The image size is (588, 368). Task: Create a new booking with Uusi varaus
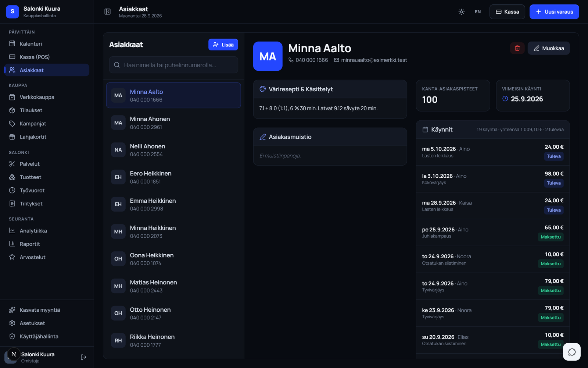click(554, 12)
